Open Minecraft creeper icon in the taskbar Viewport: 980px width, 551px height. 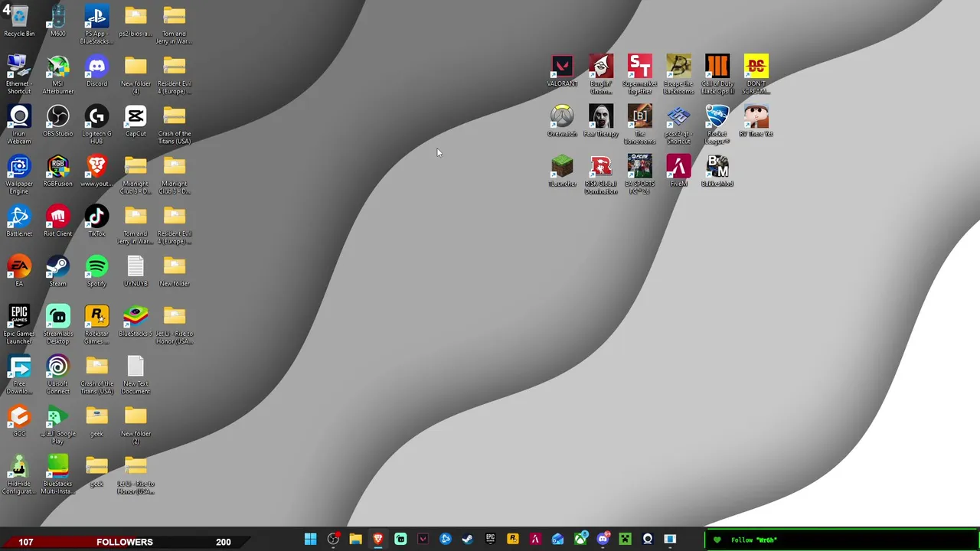pos(625,540)
